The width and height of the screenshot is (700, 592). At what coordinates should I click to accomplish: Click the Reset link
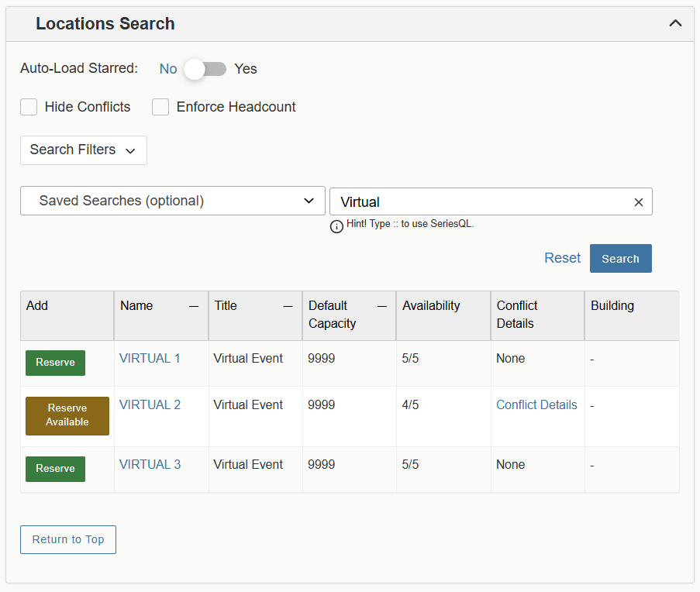(x=562, y=258)
